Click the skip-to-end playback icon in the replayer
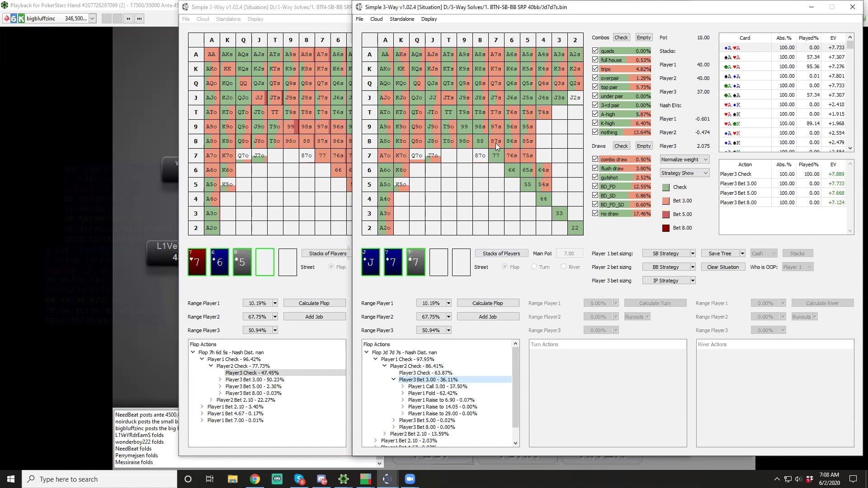The height and width of the screenshot is (488, 868). point(139,19)
